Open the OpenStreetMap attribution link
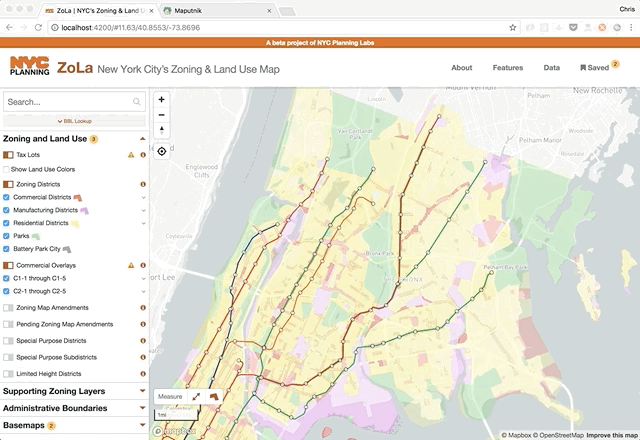The width and height of the screenshot is (640, 440). (558, 436)
